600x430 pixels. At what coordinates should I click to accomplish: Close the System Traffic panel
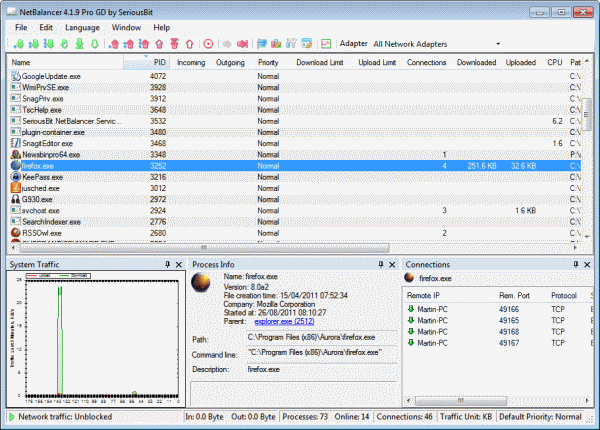coord(179,264)
